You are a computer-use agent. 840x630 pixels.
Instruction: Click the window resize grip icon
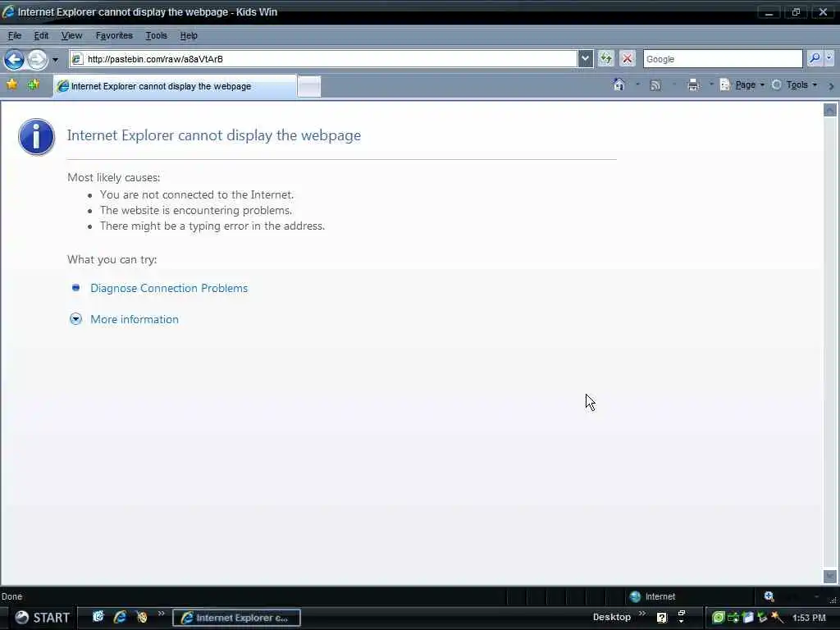(833, 599)
